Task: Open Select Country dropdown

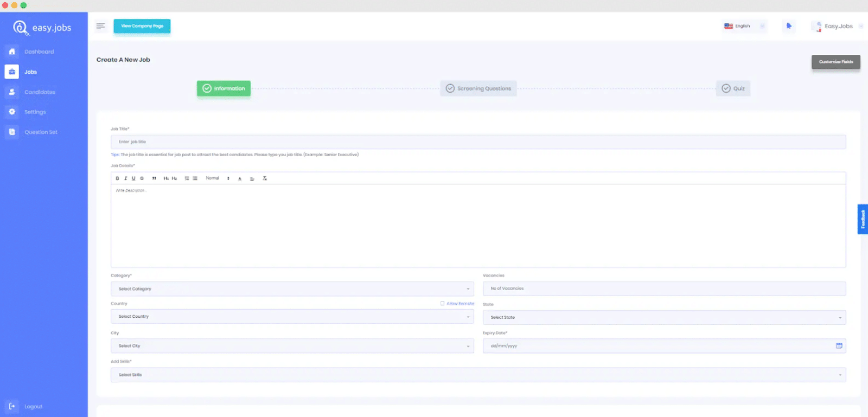Action: tap(292, 316)
